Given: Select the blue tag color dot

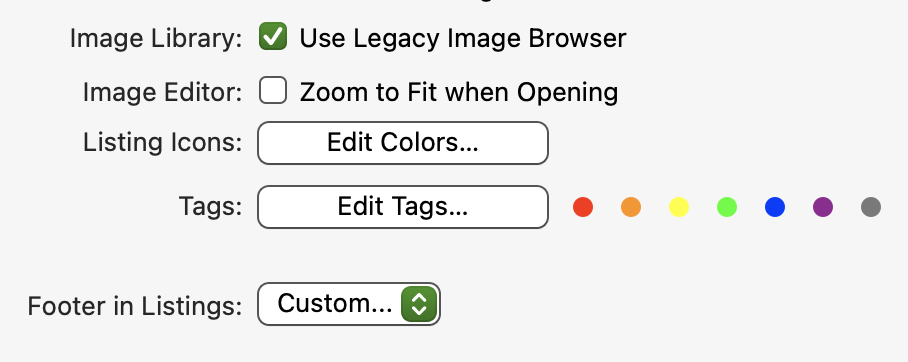Looking at the screenshot, I should coord(775,207).
